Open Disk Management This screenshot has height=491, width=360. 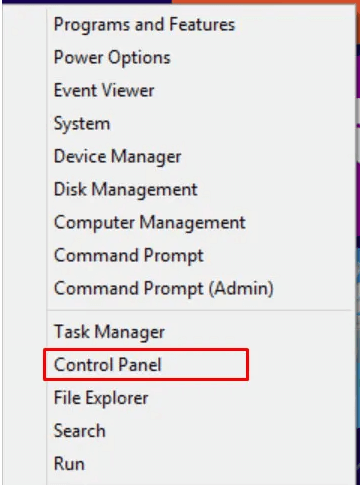click(x=126, y=190)
